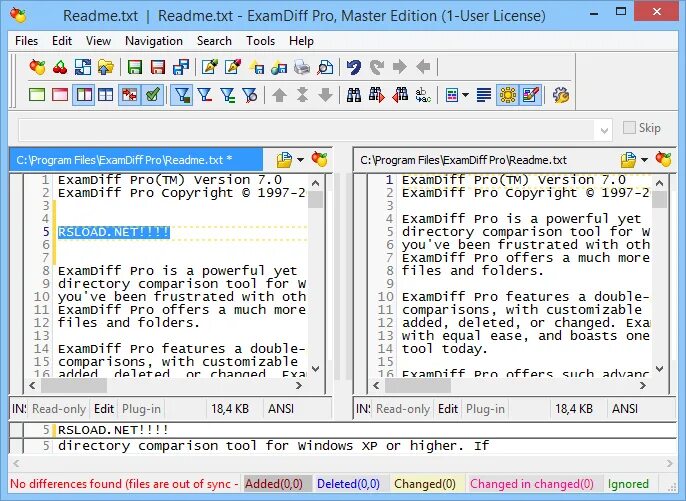
Task: Show only the second (red) pane
Action: [60, 95]
